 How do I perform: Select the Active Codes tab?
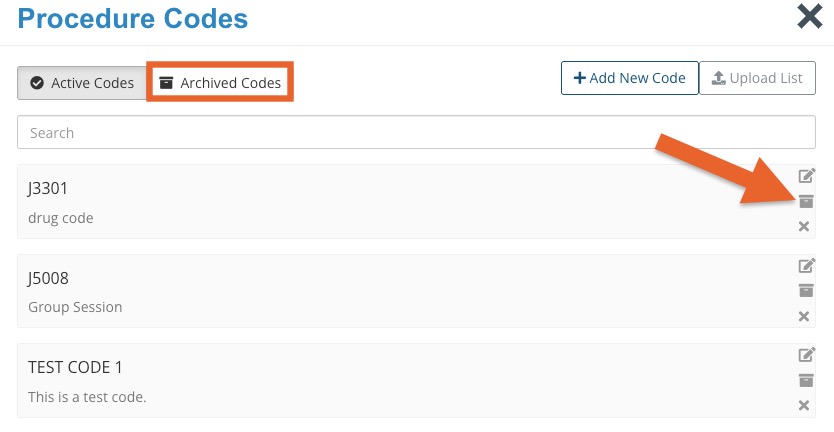click(82, 82)
